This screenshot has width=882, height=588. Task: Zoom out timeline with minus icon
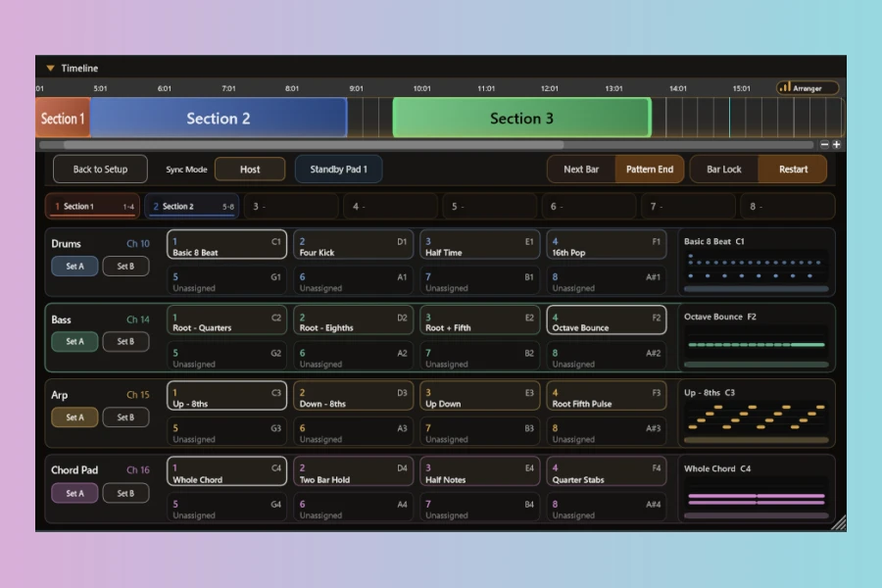tap(824, 145)
